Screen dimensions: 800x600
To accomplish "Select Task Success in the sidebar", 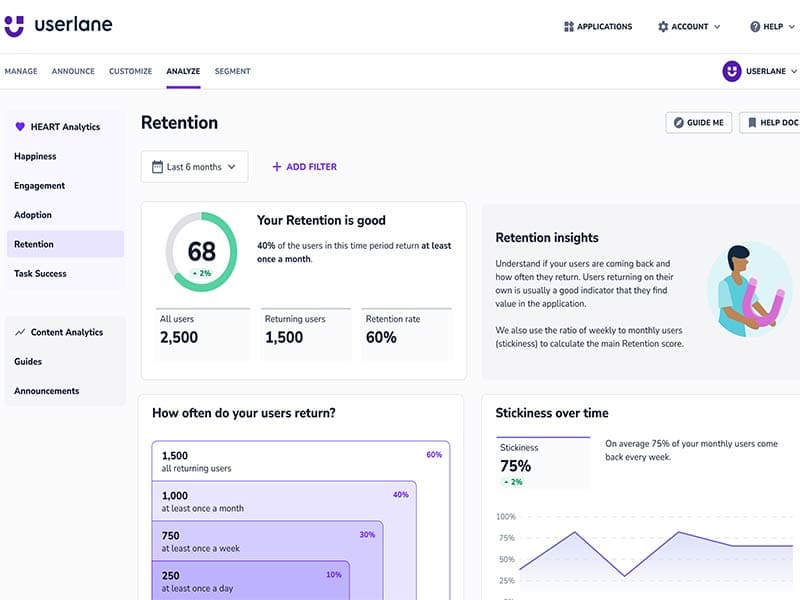I will coord(40,273).
